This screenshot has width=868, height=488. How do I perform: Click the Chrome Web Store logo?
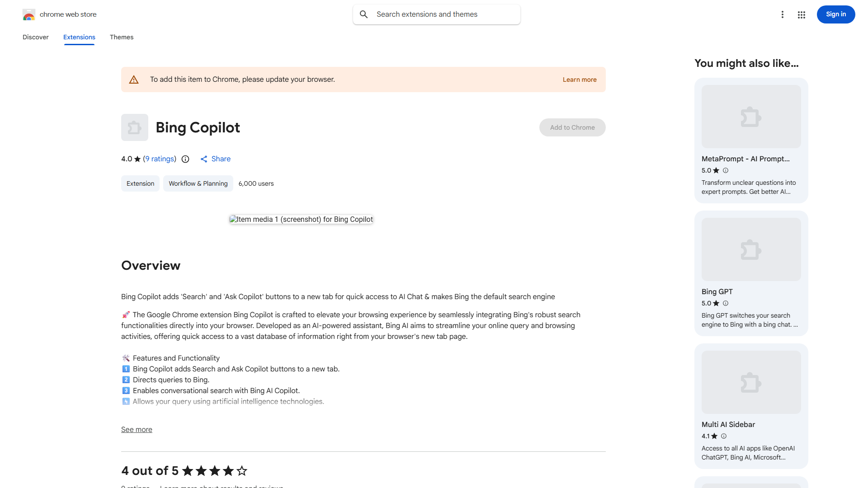coord(29,14)
